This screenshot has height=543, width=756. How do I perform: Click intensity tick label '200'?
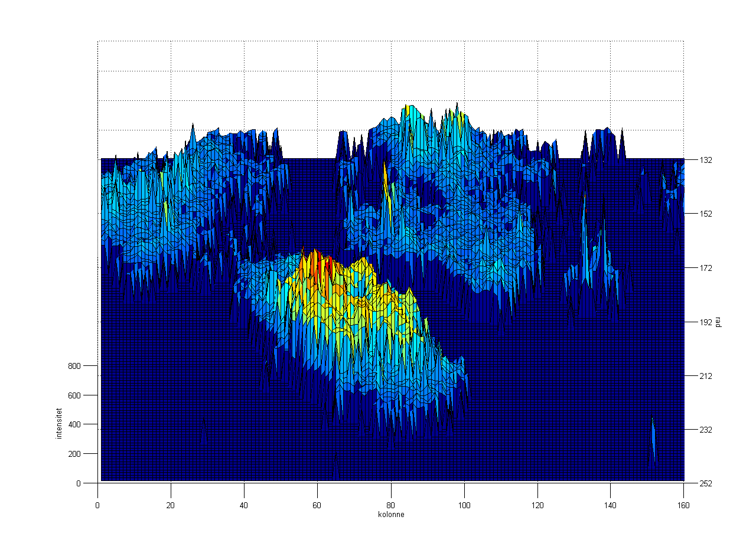click(74, 454)
